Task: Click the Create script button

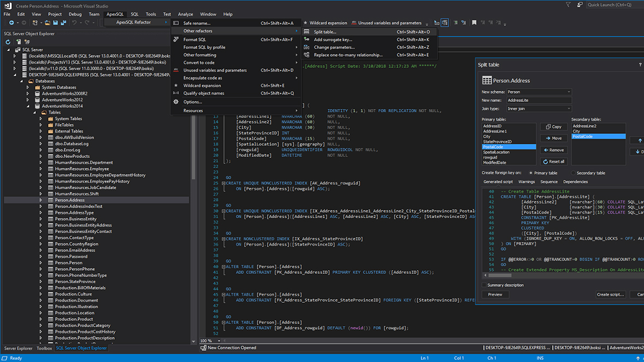Action: point(610,294)
